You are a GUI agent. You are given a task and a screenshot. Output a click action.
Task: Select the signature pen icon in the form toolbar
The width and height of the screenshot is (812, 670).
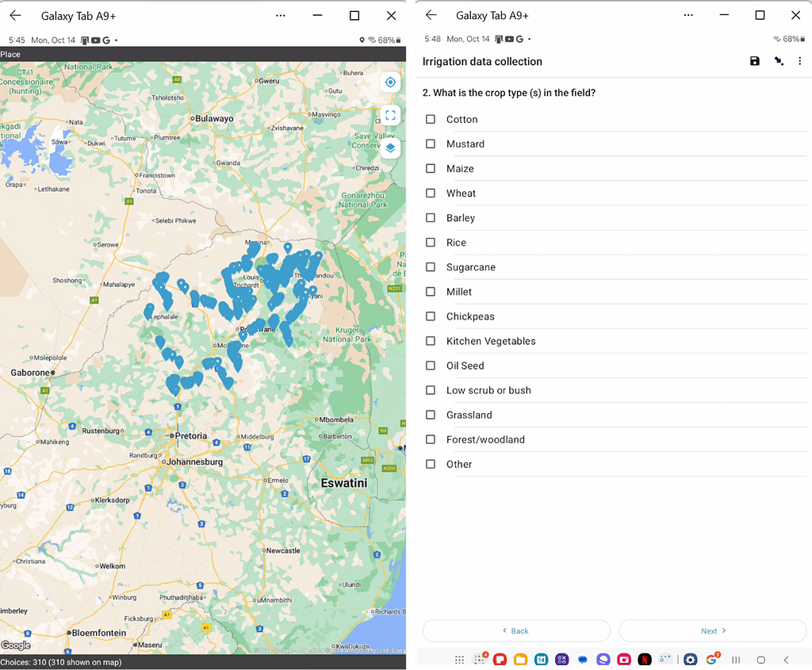coord(778,61)
